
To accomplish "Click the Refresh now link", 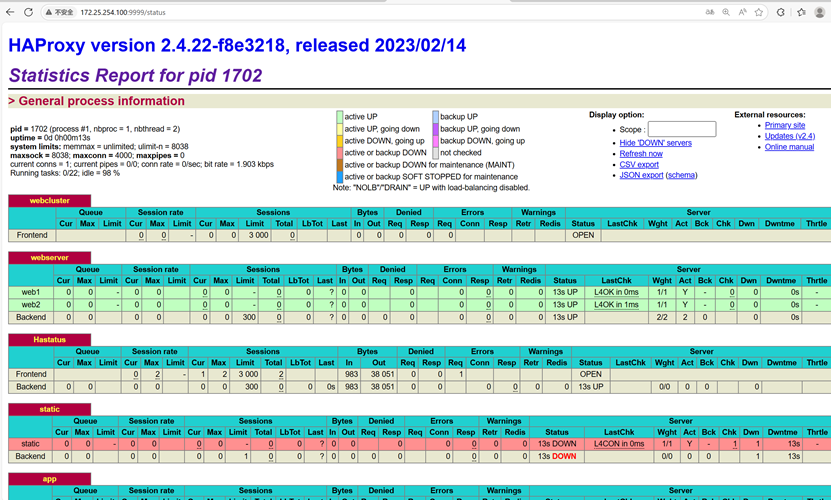I will pos(641,154).
